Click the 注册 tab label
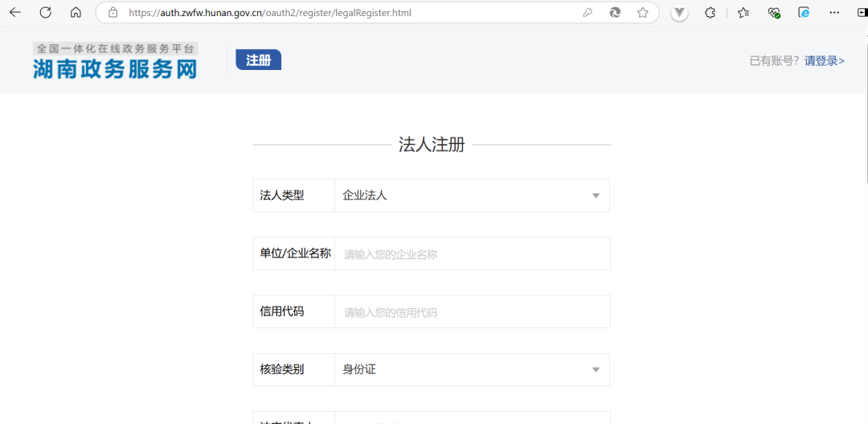Image resolution: width=868 pixels, height=424 pixels. pyautogui.click(x=258, y=60)
